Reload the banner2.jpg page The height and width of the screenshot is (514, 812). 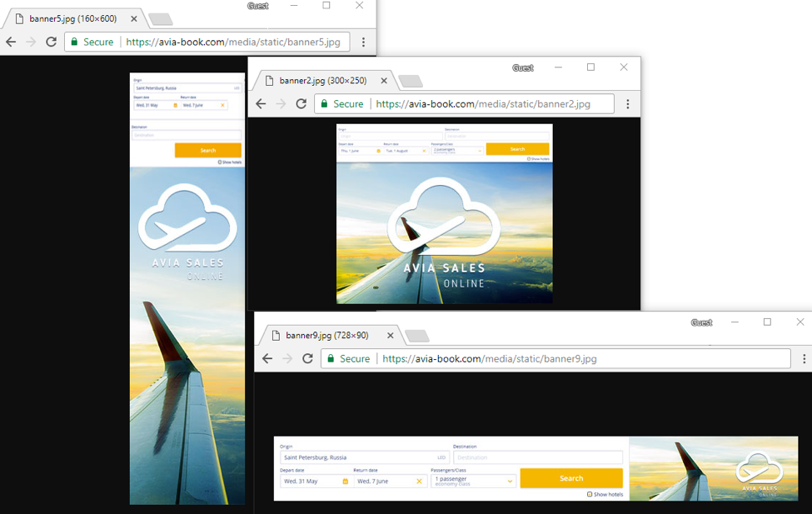(301, 103)
